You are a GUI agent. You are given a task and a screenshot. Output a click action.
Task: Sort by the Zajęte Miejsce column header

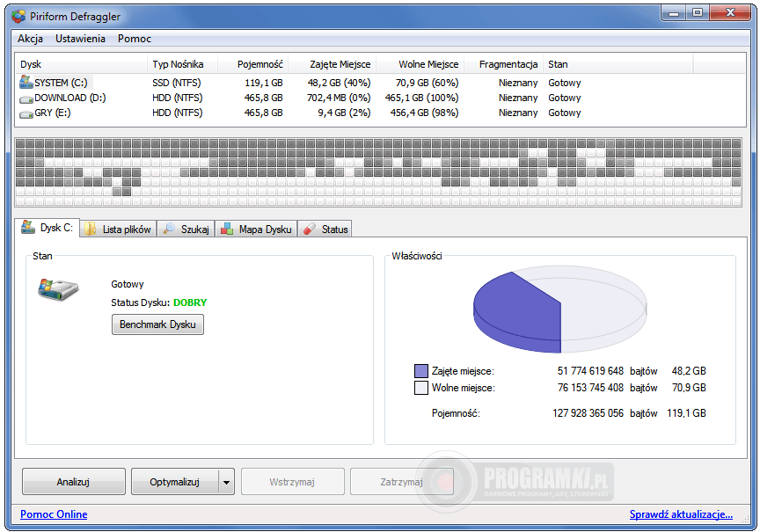point(332,64)
